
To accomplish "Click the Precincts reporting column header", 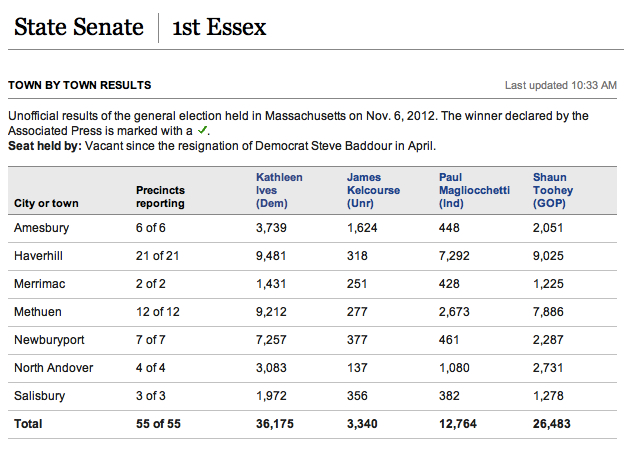I will (x=160, y=197).
